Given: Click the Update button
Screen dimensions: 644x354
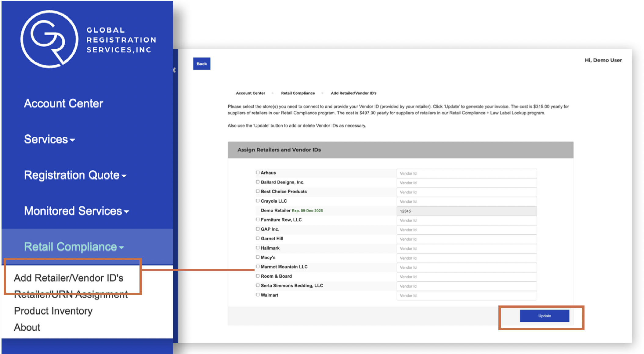Looking at the screenshot, I should [544, 316].
